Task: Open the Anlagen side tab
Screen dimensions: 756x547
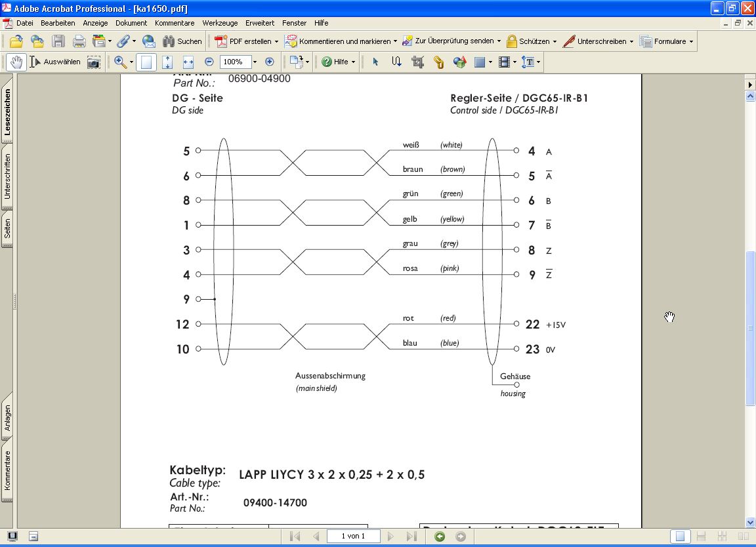Action: (x=7, y=417)
